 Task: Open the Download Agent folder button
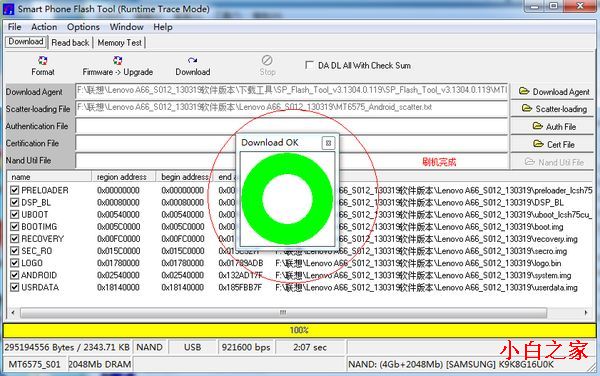pos(553,92)
